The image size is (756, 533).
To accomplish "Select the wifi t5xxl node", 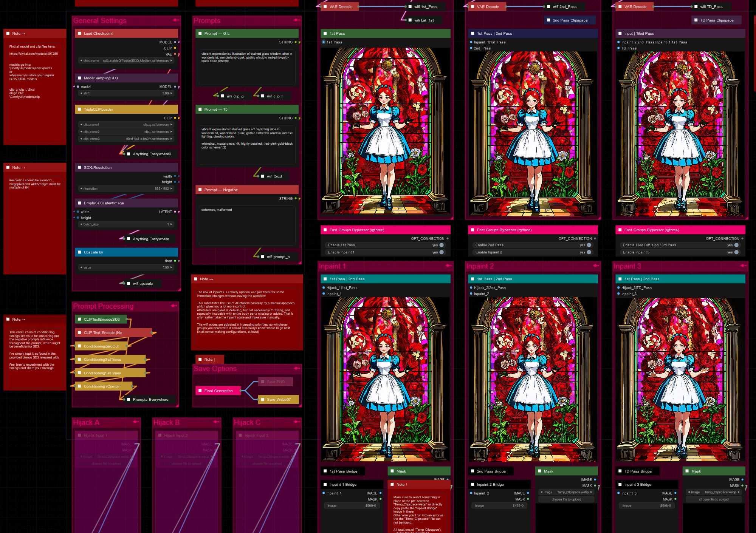I will click(274, 176).
